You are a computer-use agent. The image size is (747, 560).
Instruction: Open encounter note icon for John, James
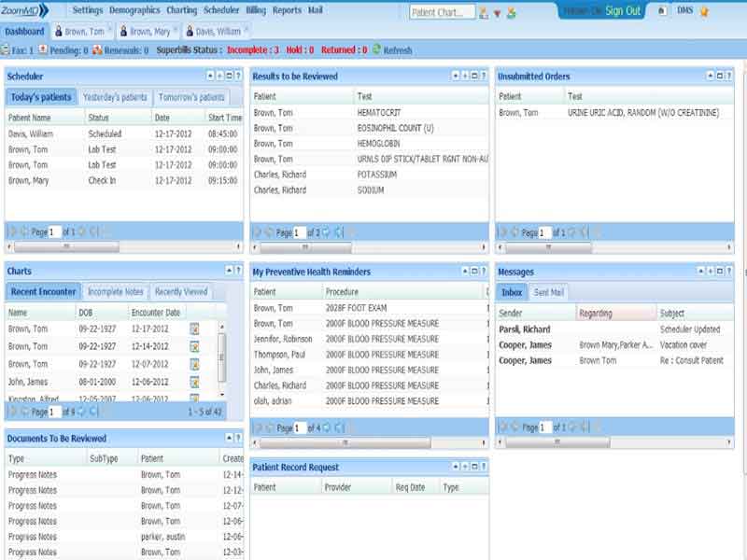(194, 382)
